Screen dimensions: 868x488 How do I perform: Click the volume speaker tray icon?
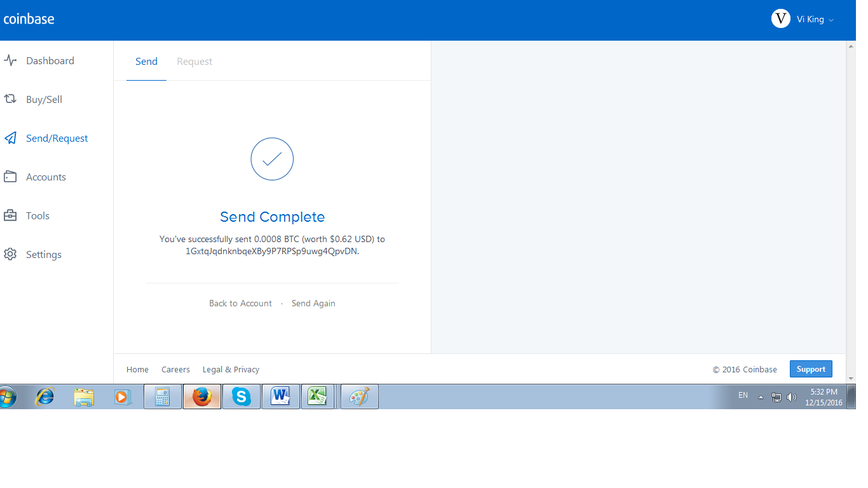click(x=792, y=397)
